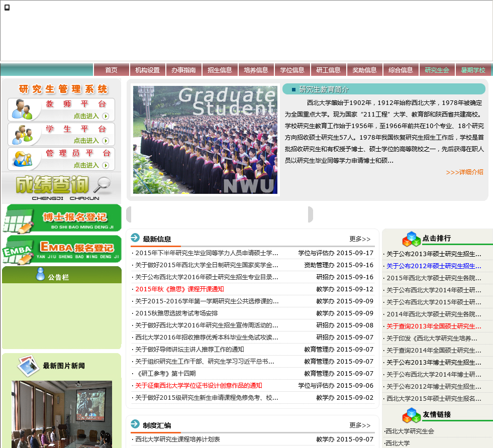
Task: Open the 博士报名登记 registration banner
Action: 61,218
